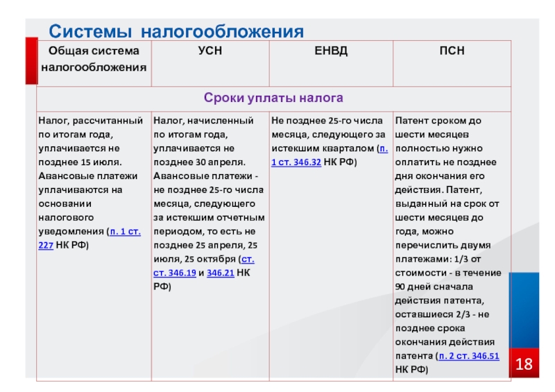The image size is (555, 392).
Task: Click the text 'оставшиеся 2/3 - не'
Action: pyautogui.click(x=442, y=314)
